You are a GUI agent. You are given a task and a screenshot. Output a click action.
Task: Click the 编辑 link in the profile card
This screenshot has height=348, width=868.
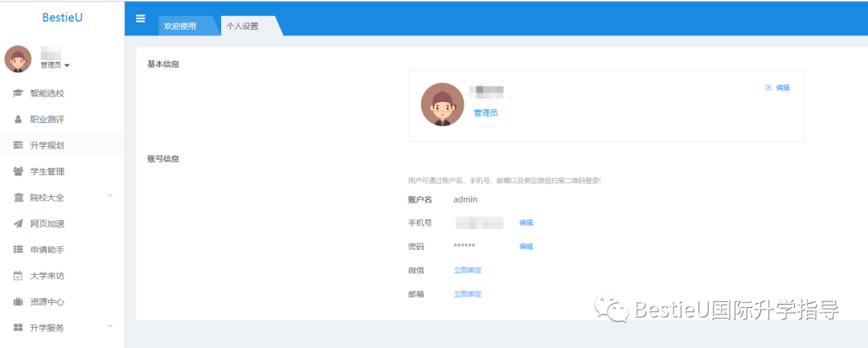point(783,88)
